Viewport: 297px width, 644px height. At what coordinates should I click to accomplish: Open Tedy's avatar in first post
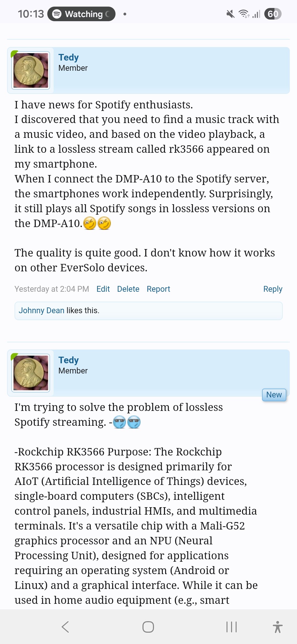tap(31, 70)
